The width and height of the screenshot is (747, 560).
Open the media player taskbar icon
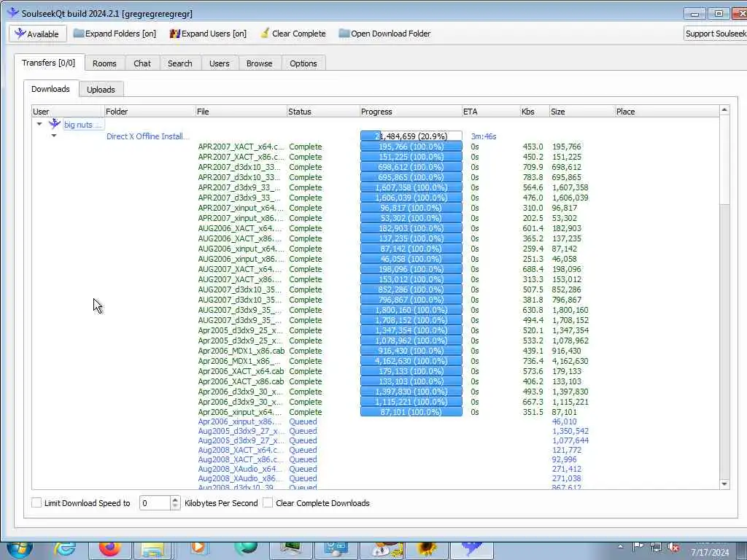[x=198, y=548]
